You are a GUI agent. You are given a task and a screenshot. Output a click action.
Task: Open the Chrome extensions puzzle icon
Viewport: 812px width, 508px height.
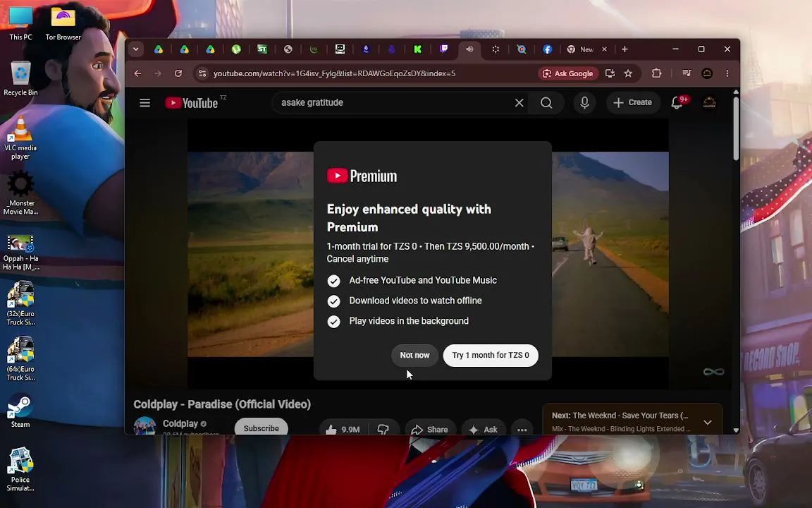click(657, 73)
